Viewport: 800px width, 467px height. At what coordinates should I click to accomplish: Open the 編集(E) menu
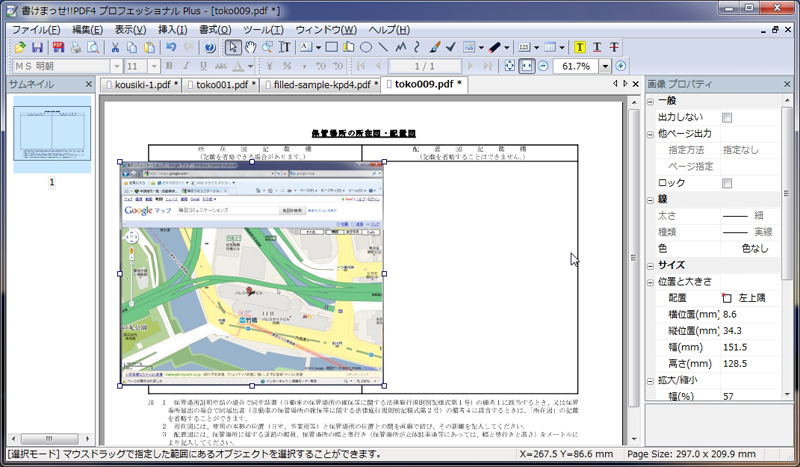(87, 30)
